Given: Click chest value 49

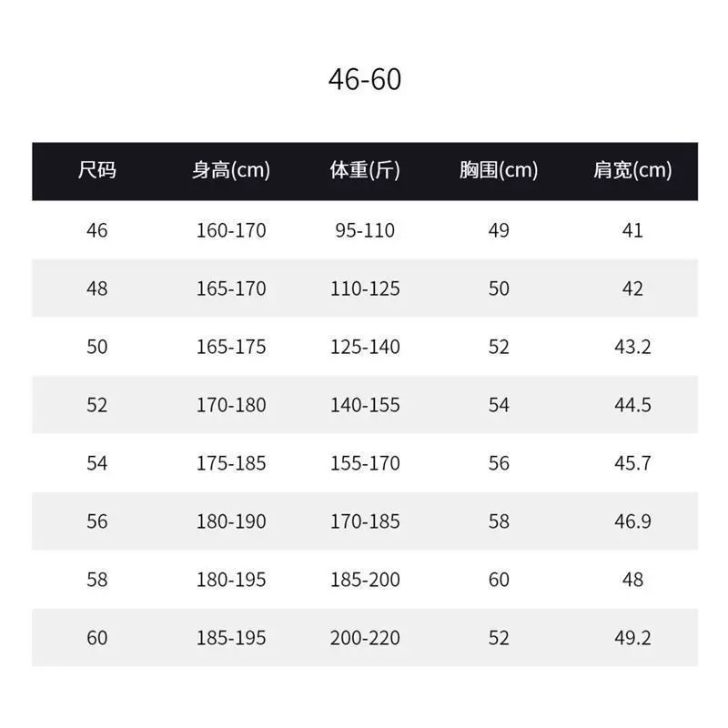Looking at the screenshot, I should tap(499, 230).
